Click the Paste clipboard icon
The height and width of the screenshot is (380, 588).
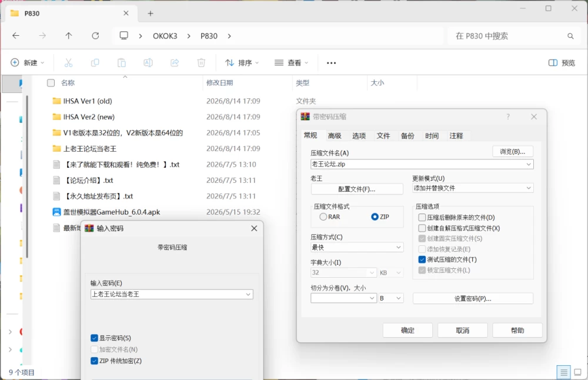[122, 62]
